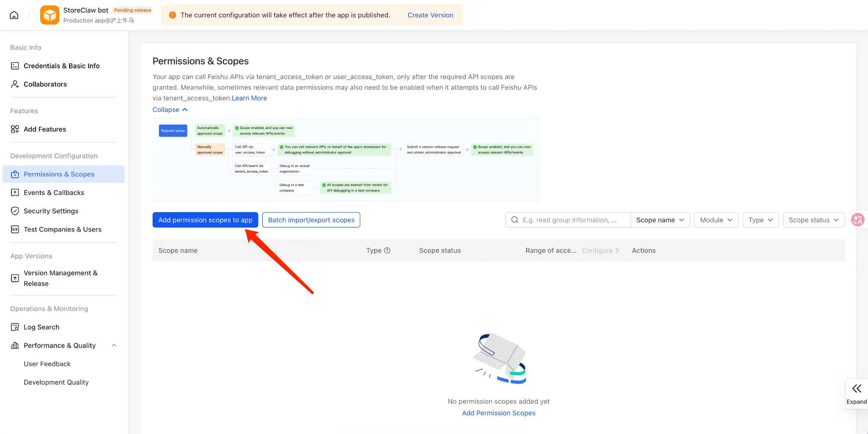
Task: Click the pink translate floating icon
Action: (x=858, y=220)
